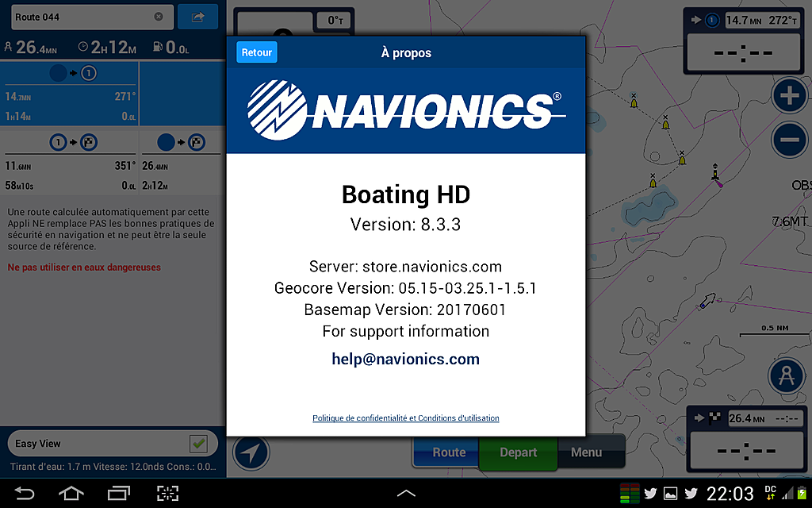This screenshot has width=812, height=508.
Task: Zoom in on the chart with plus icon
Action: click(789, 95)
